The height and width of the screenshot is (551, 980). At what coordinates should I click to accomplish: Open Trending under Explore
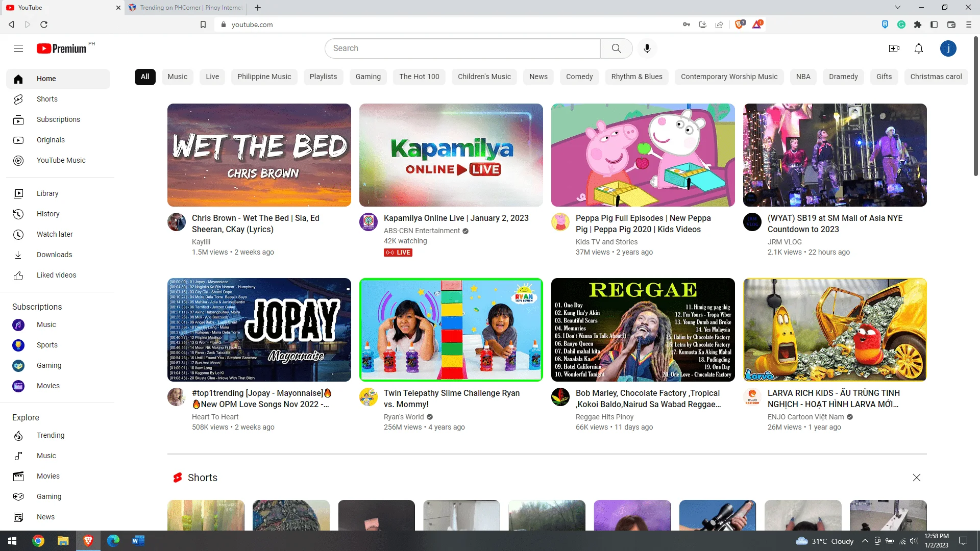pyautogui.click(x=58, y=435)
